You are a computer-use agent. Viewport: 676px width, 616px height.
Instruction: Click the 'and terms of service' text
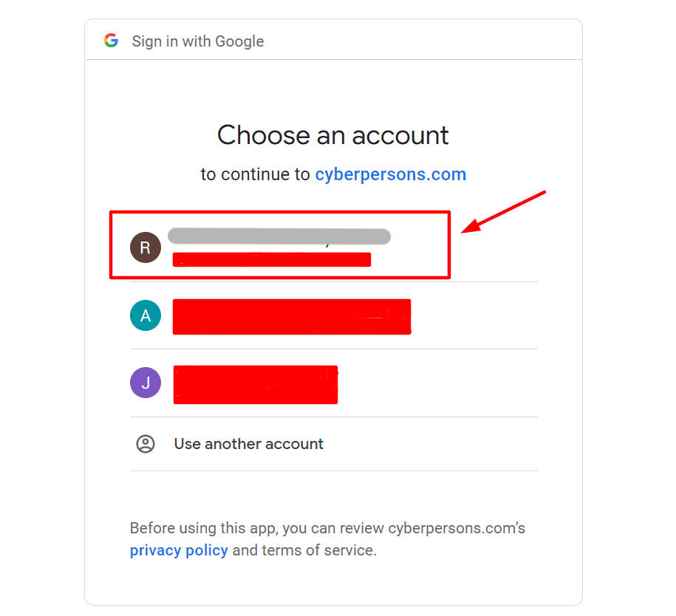[304, 550]
